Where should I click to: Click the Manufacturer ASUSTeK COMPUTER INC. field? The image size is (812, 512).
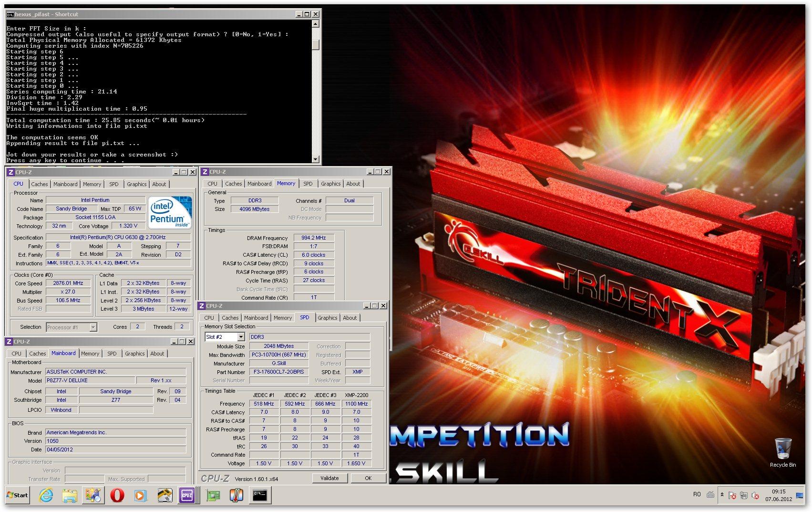point(115,372)
